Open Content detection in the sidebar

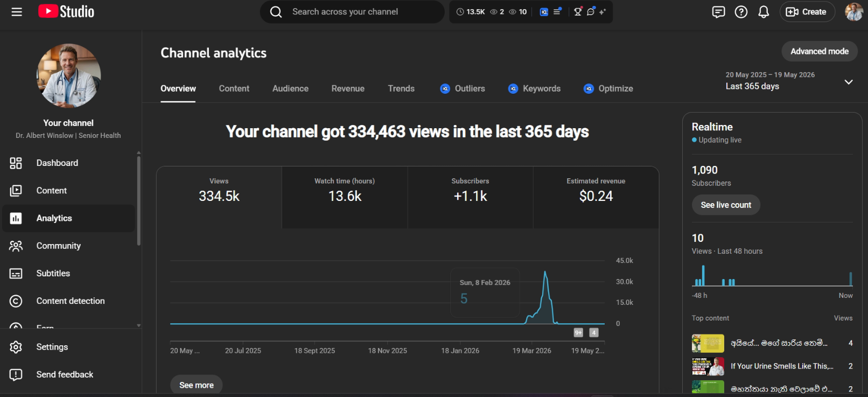click(x=68, y=301)
